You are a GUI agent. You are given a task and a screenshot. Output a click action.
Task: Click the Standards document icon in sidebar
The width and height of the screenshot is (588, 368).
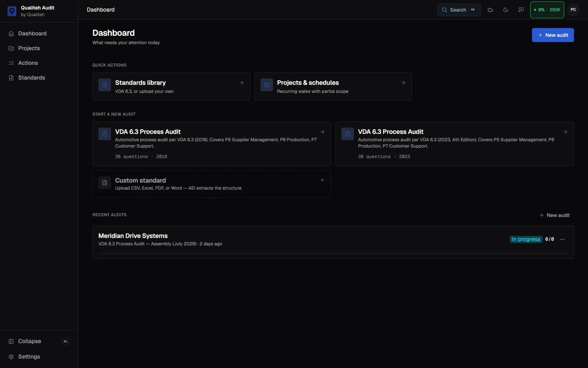click(11, 78)
